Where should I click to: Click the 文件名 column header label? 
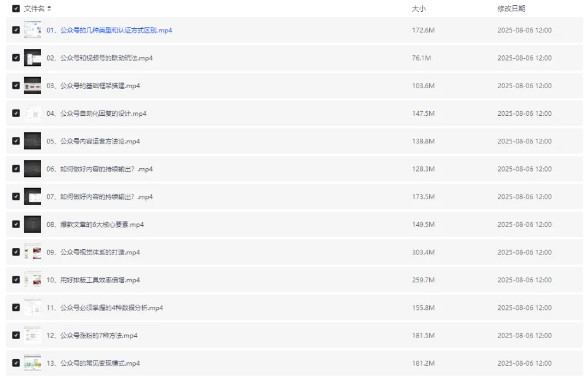[34, 9]
